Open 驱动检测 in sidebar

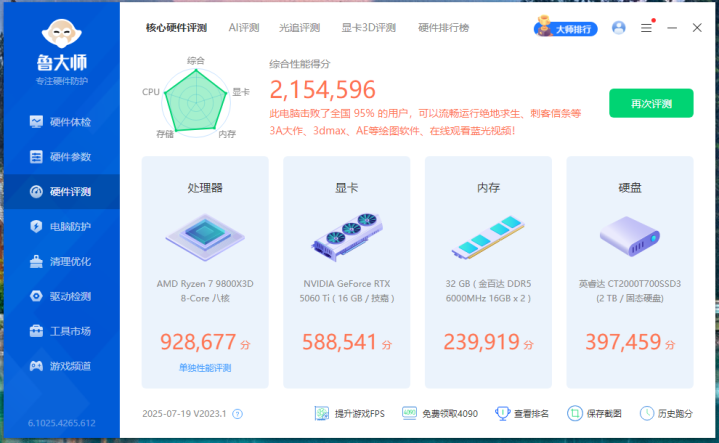point(61,296)
